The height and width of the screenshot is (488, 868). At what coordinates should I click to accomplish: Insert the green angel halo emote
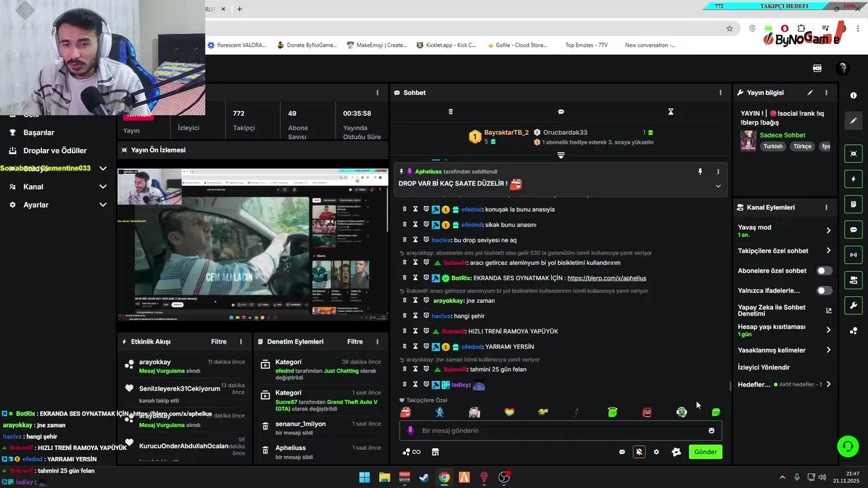point(612,412)
